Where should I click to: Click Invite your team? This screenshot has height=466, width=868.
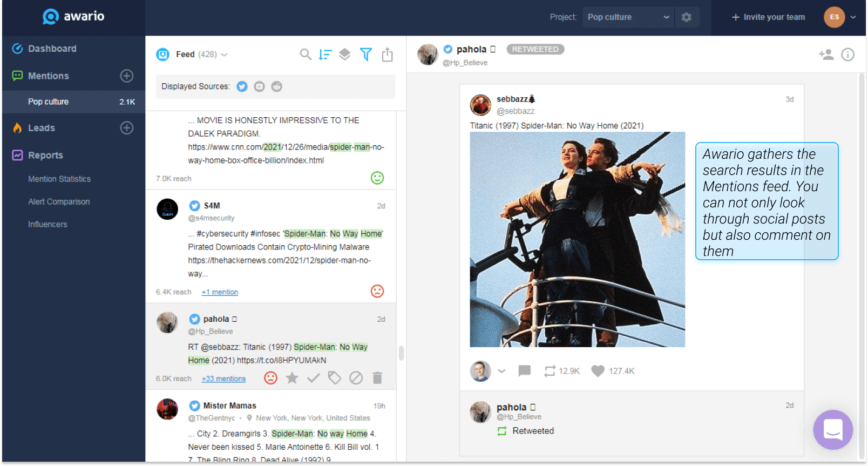click(768, 17)
